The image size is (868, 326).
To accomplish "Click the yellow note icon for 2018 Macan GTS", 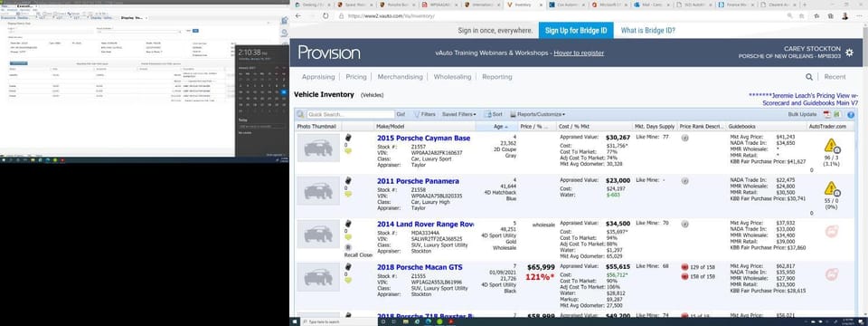I will pos(348,280).
